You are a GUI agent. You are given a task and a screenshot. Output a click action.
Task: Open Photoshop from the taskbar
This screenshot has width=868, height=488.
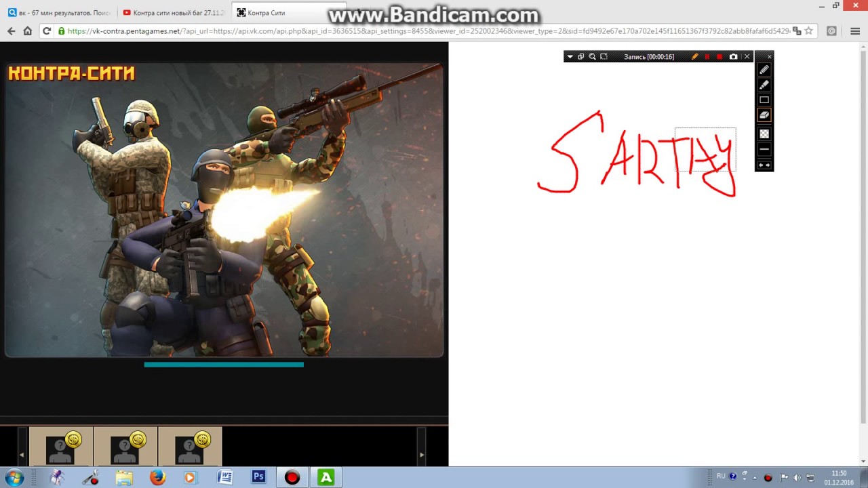258,477
